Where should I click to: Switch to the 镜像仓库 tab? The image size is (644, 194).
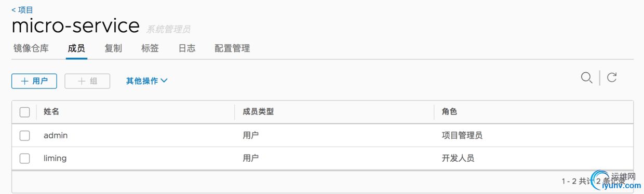pyautogui.click(x=31, y=48)
